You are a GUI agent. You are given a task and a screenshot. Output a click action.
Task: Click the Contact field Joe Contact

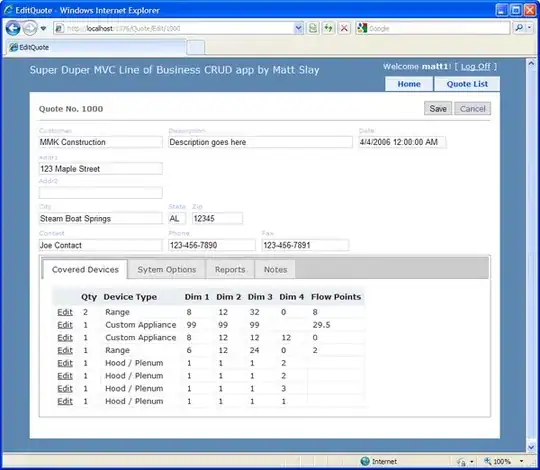coord(101,245)
